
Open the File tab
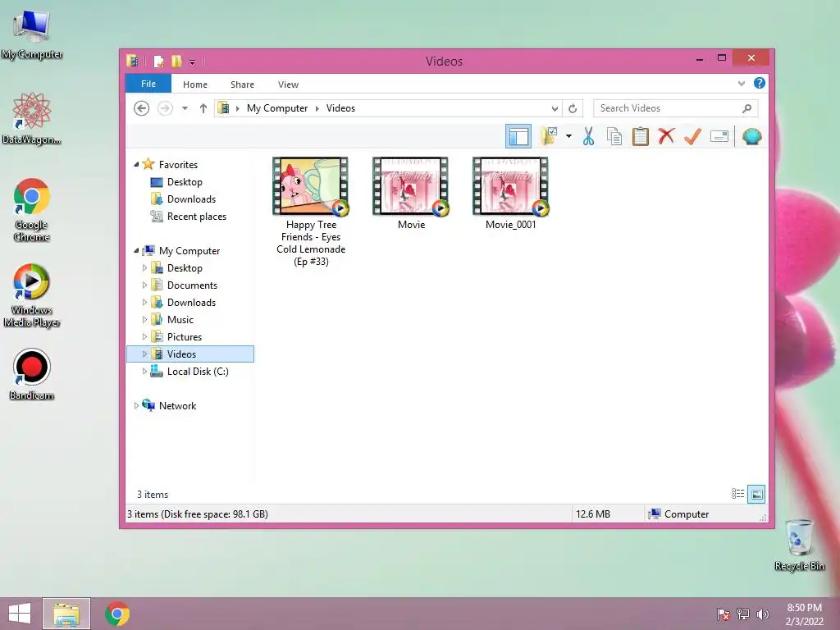[x=148, y=84]
